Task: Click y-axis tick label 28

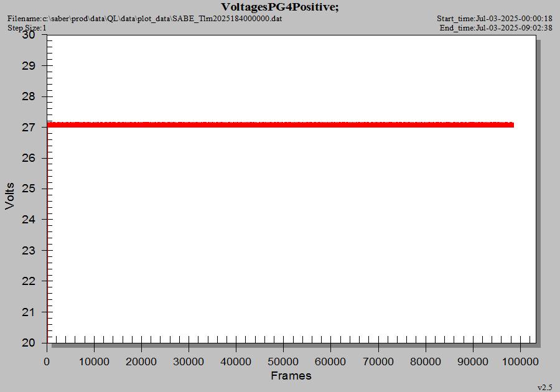Action: [29, 96]
